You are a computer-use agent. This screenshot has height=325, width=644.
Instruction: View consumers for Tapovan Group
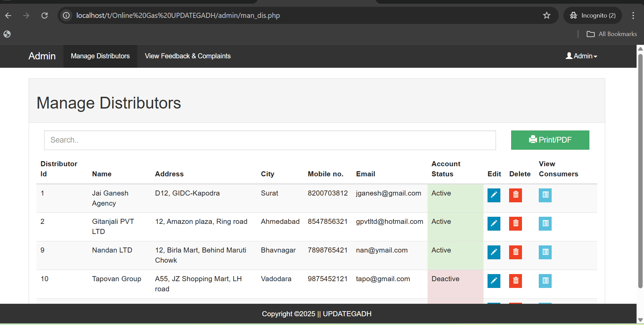pyautogui.click(x=545, y=281)
